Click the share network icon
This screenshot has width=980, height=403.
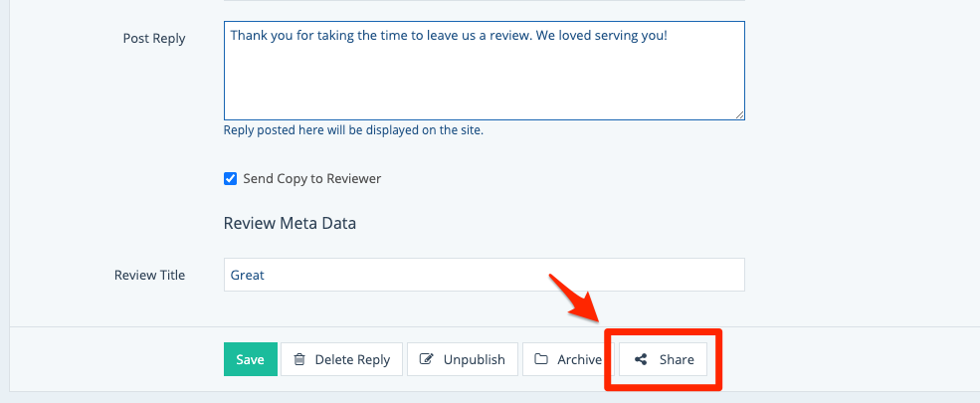tap(641, 360)
